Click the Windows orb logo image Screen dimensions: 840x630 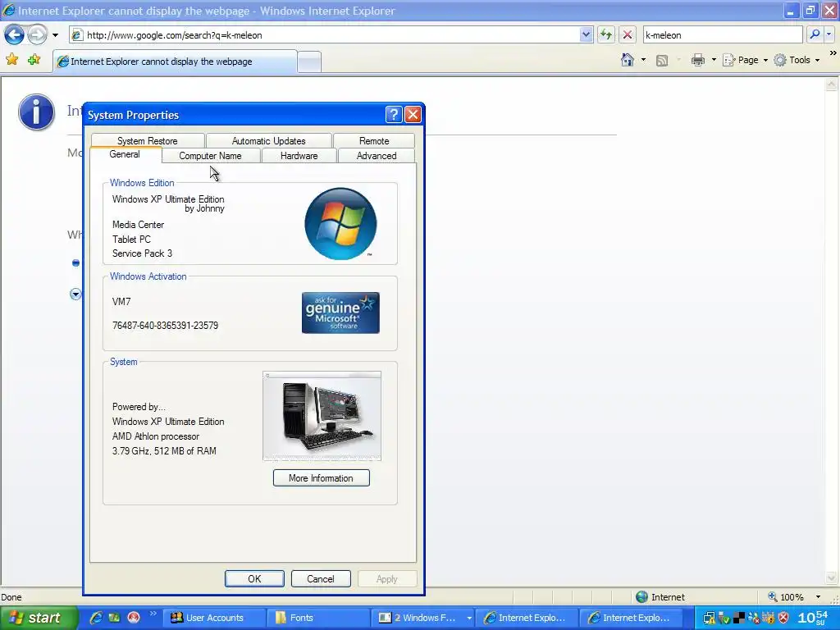340,223
